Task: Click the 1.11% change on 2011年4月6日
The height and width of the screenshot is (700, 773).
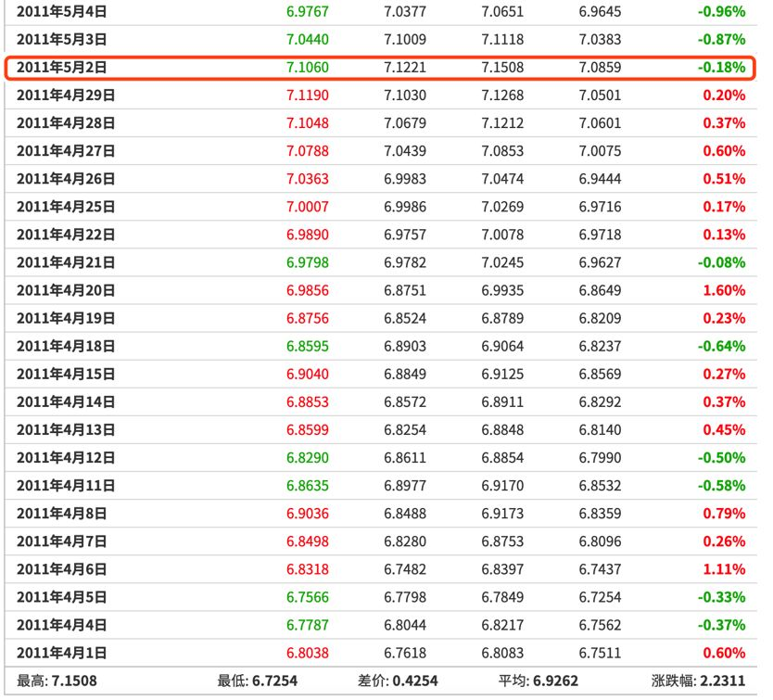Action: pos(724,569)
